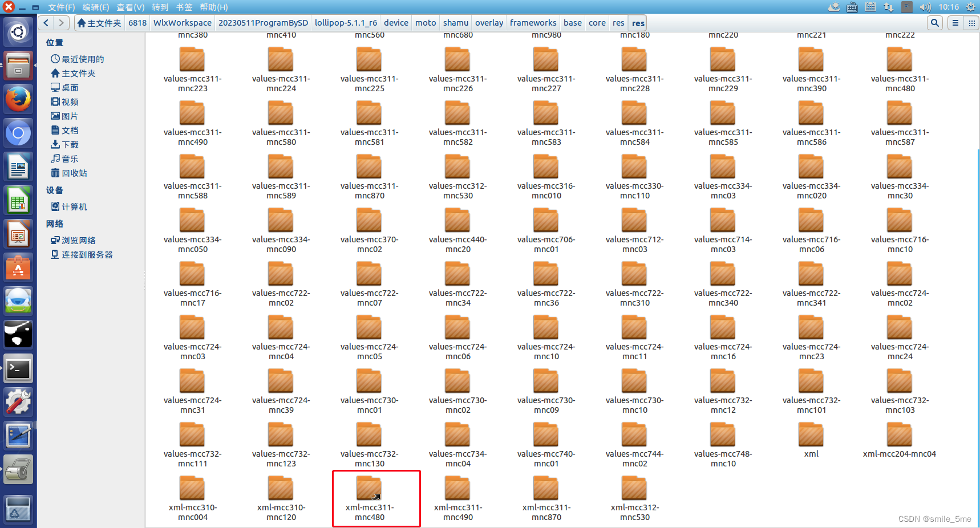Open the network indicator arrows icon
Viewport: 980px width, 528px height.
[888, 7]
